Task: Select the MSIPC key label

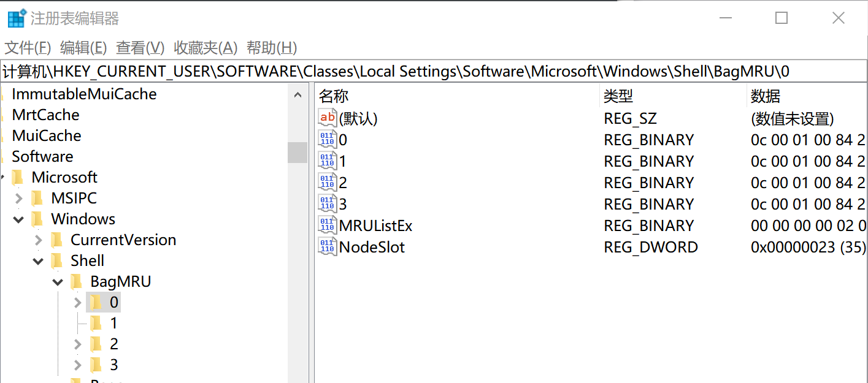Action: pyautogui.click(x=74, y=198)
